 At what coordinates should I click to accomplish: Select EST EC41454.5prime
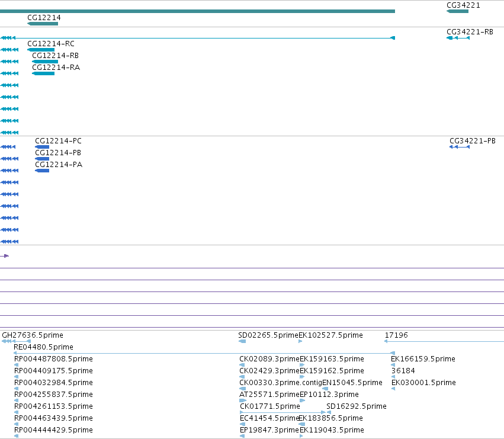269,418
